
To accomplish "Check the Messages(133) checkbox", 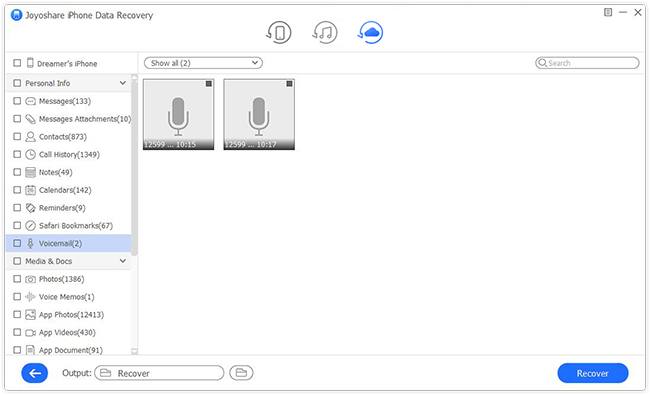I will coord(17,101).
